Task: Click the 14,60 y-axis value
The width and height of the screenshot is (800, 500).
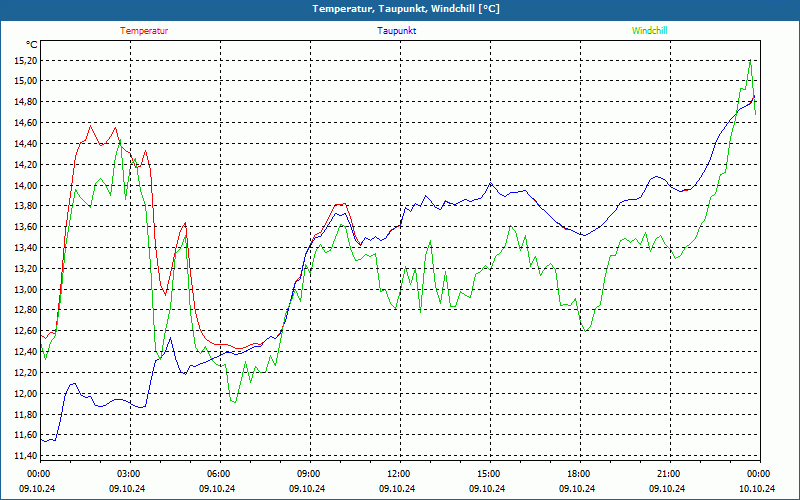Action: point(27,122)
